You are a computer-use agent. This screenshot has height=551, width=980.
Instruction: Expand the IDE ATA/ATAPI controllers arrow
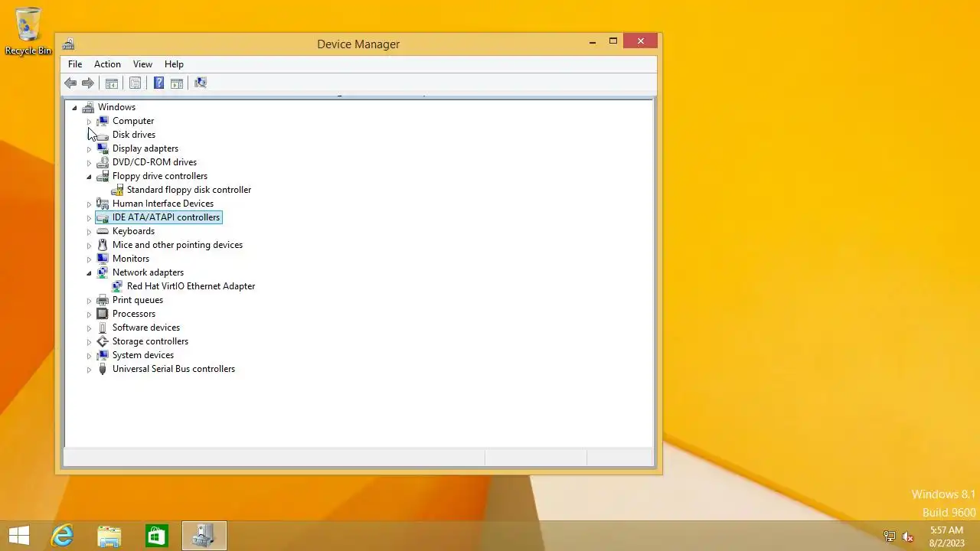tap(89, 217)
